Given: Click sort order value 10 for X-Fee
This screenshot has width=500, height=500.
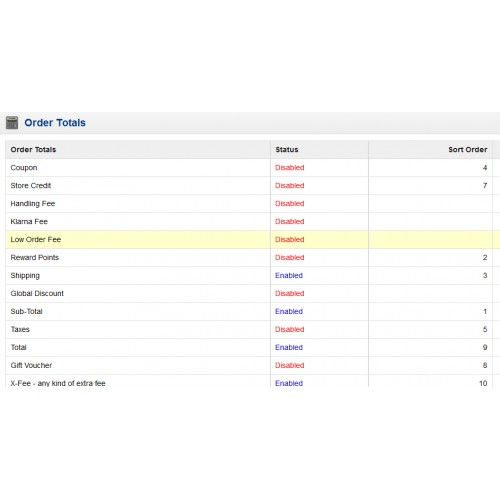Looking at the screenshot, I should (483, 383).
